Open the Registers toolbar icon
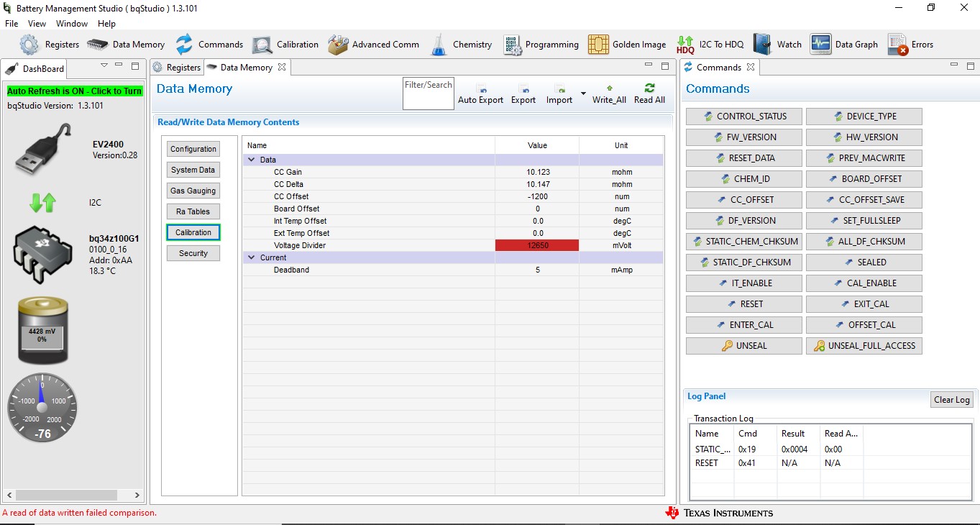Image resolution: width=980 pixels, height=525 pixels. (29, 45)
